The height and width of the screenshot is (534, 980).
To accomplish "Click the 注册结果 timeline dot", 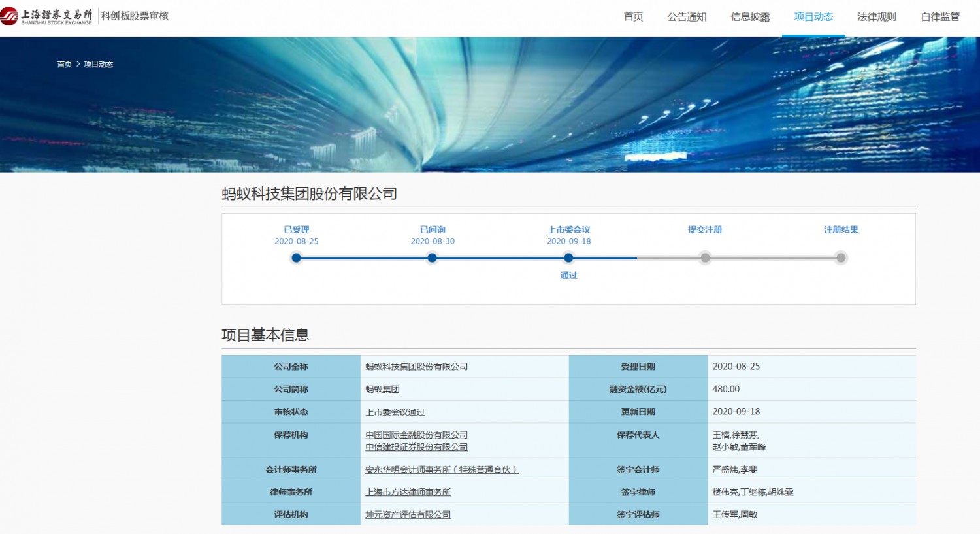I will 841,258.
